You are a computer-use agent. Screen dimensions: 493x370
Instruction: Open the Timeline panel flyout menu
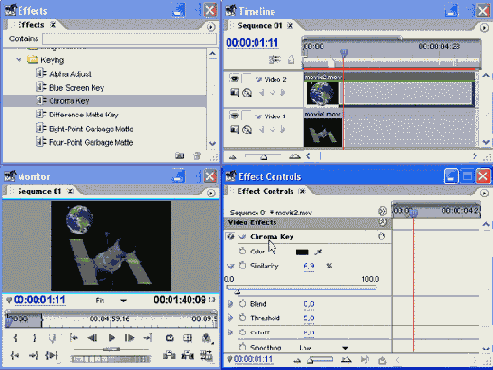[484, 28]
